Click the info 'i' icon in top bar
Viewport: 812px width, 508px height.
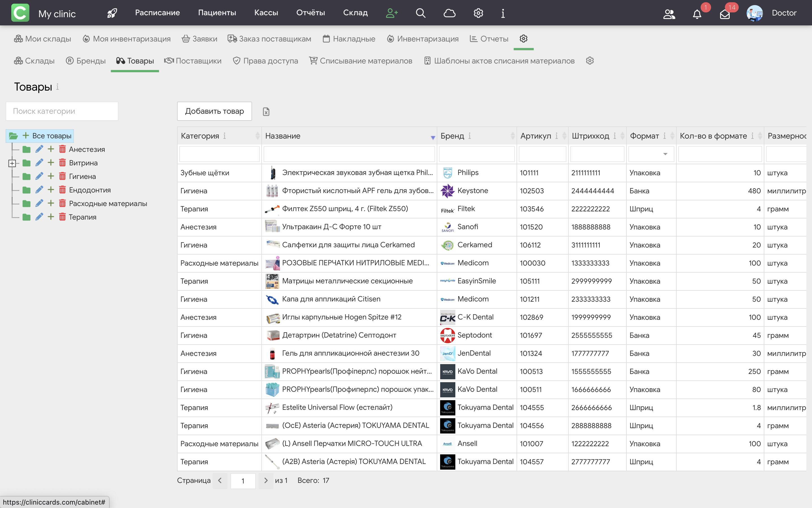[503, 13]
